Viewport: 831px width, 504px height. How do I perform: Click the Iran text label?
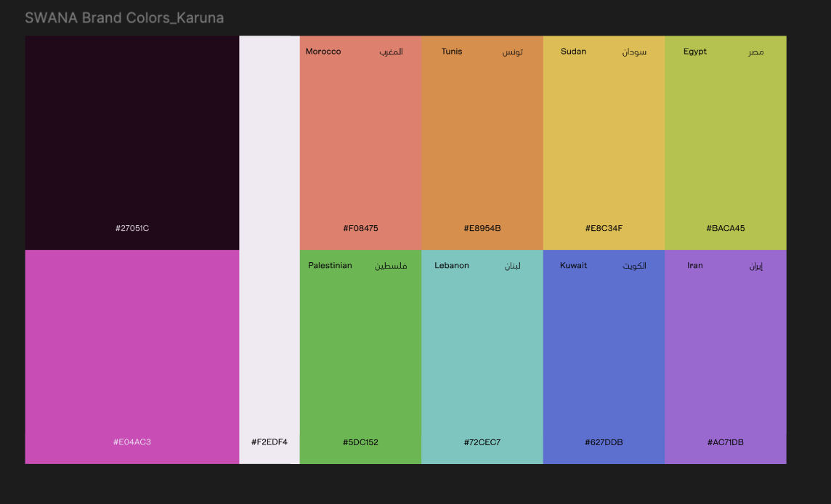click(x=695, y=265)
